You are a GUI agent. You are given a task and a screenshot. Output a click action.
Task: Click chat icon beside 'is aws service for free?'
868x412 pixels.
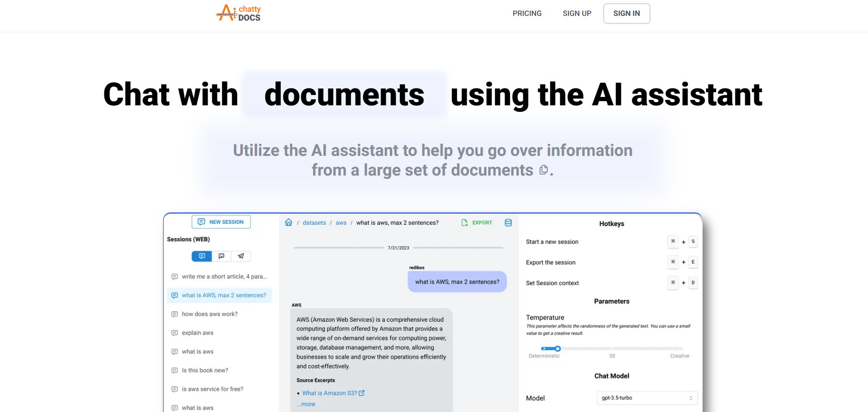175,389
